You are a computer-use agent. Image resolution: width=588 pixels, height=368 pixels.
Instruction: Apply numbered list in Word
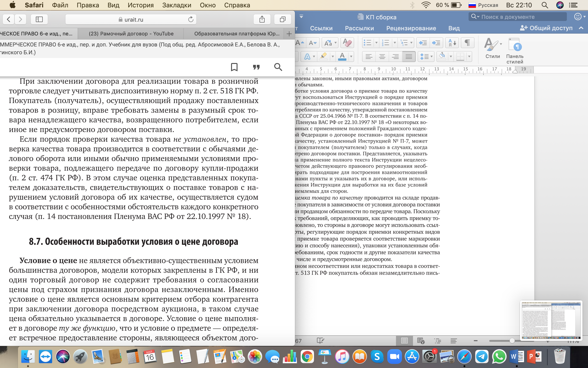coord(386,43)
